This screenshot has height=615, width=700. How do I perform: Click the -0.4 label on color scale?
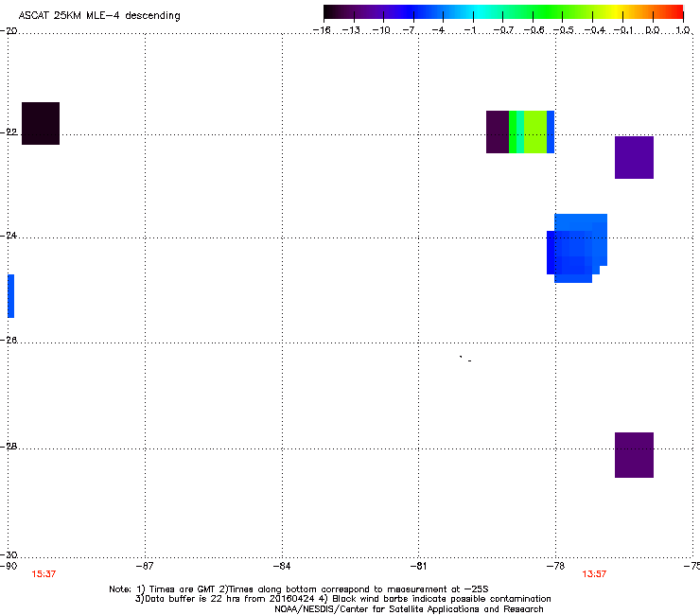595,30
